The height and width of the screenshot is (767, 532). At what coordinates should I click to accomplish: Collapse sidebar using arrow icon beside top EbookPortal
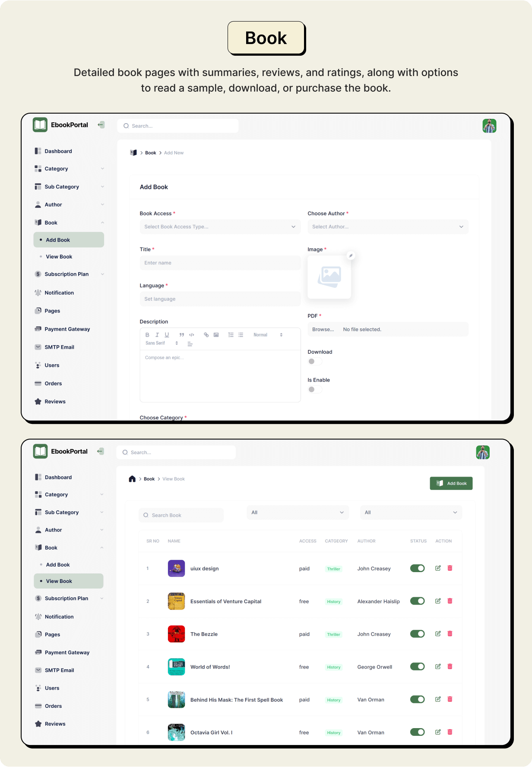[x=101, y=125]
